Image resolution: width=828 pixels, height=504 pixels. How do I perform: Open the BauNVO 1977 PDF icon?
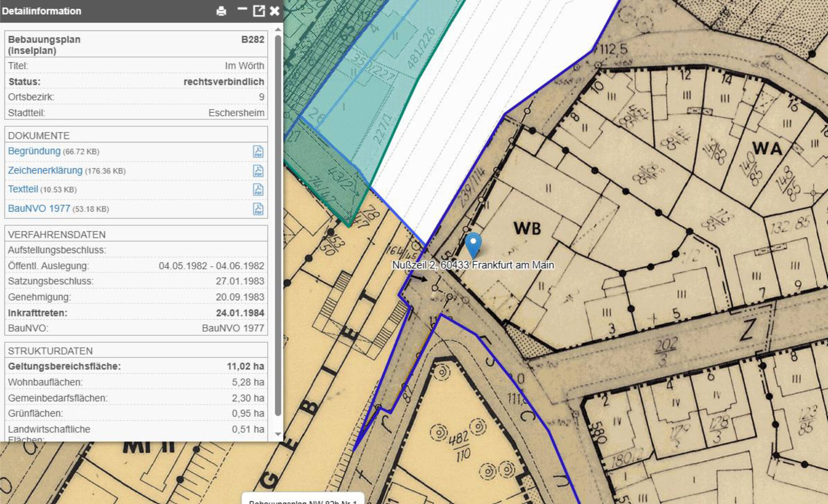coord(258,209)
